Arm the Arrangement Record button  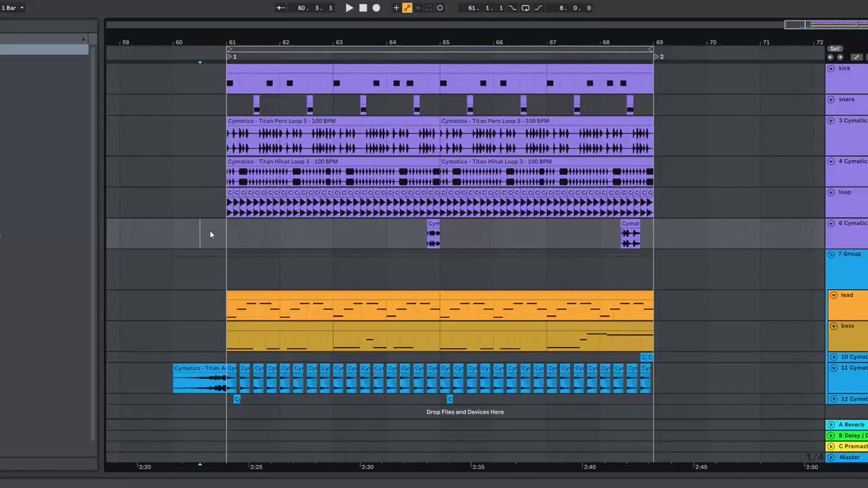376,8
